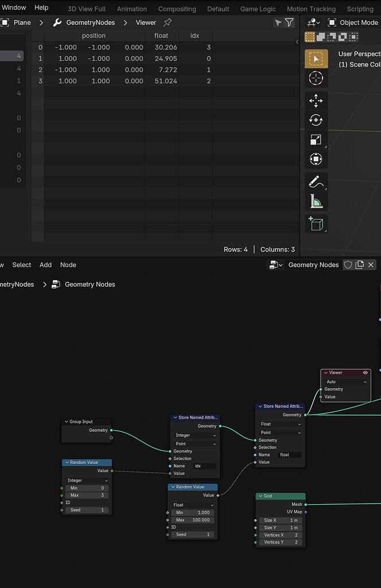Switch to the Compositing workspace tab
381x588 pixels.
[177, 9]
